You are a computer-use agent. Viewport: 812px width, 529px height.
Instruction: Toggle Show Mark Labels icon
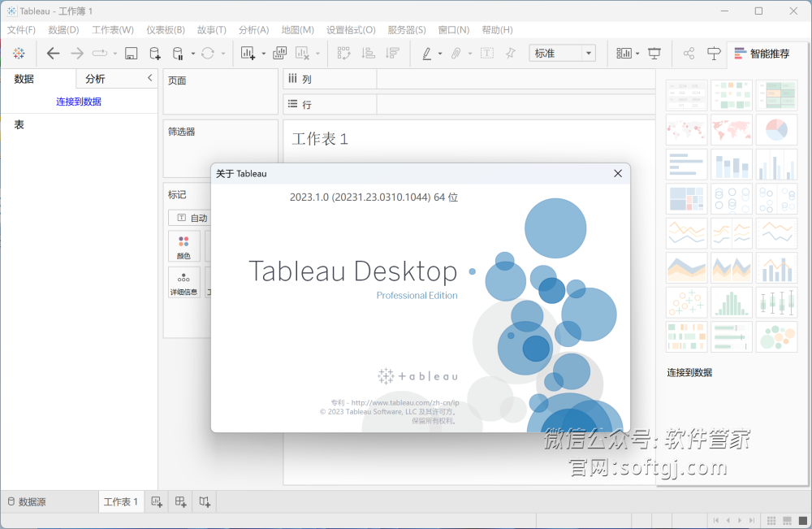[487, 53]
